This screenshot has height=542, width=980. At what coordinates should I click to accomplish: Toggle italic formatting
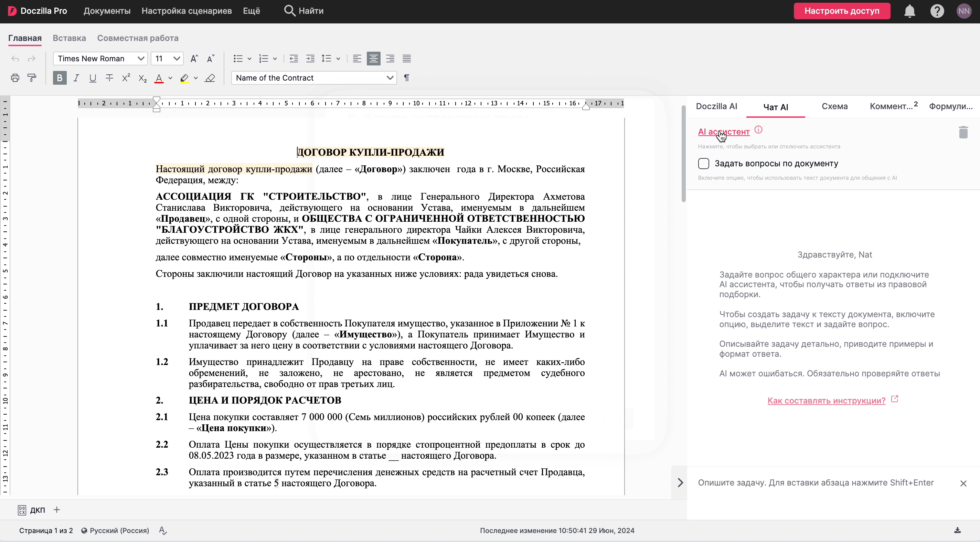pos(76,78)
